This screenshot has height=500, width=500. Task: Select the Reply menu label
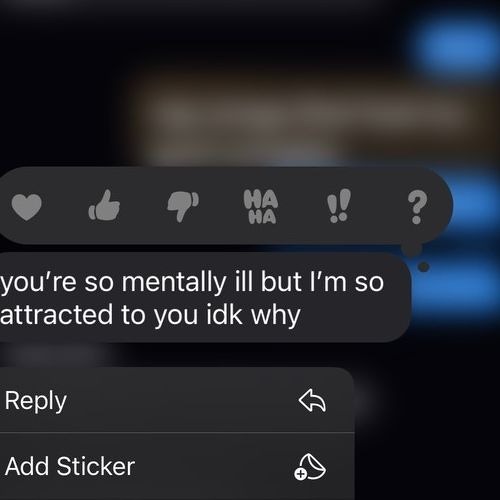(36, 401)
